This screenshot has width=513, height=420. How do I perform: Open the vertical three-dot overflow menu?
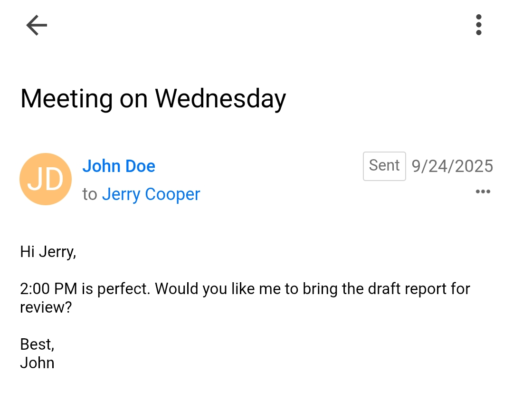478,25
